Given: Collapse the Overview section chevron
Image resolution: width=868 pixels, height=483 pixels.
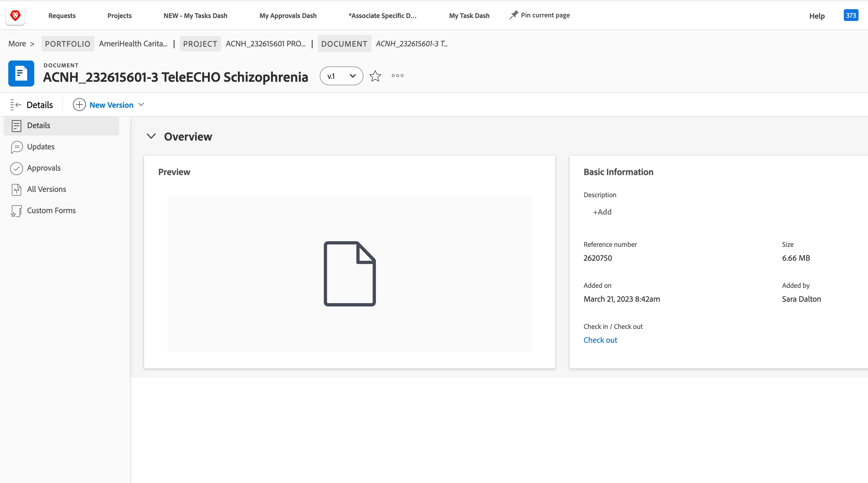Looking at the screenshot, I should tap(151, 136).
